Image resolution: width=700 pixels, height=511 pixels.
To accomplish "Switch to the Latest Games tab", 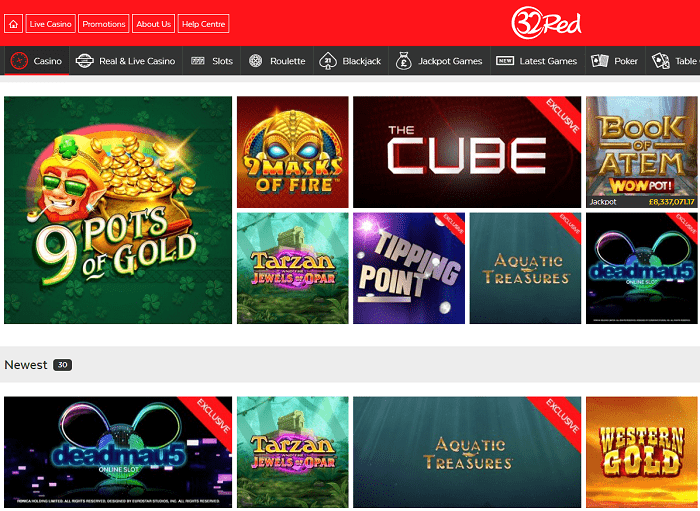I will tap(537, 61).
